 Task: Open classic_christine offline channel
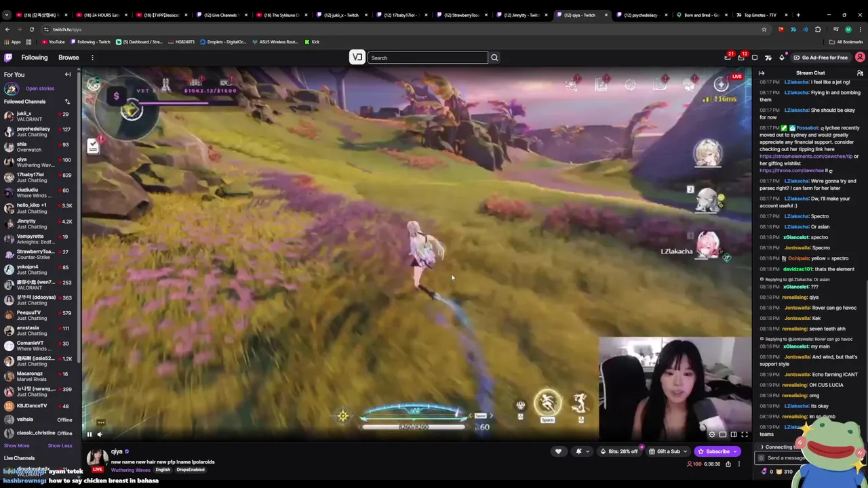coord(39,433)
